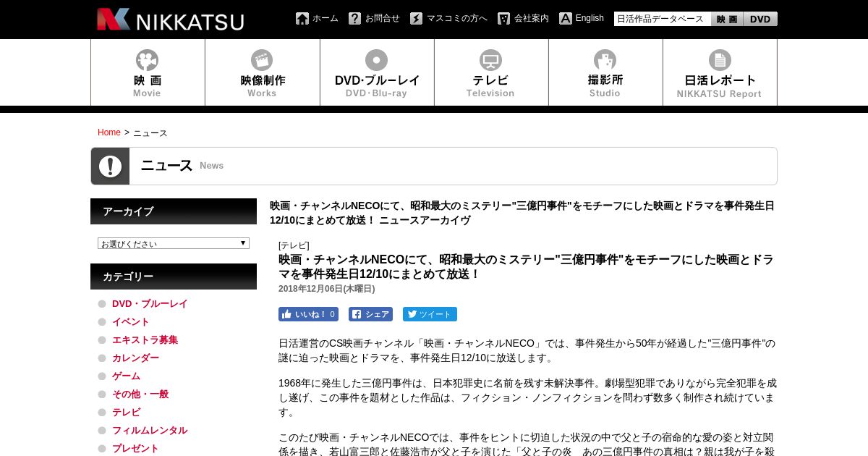This screenshot has height=456, width=868.
Task: Click the Facebook icon on シェア button
Action: coord(357,314)
